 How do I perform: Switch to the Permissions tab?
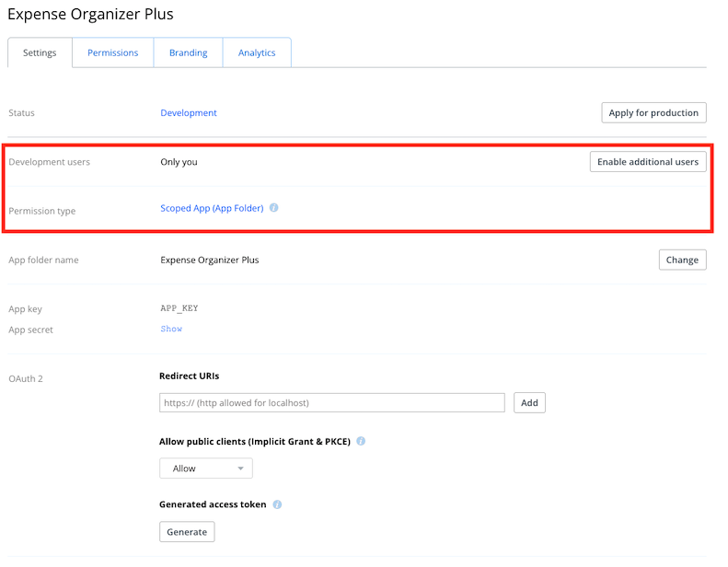tap(113, 52)
